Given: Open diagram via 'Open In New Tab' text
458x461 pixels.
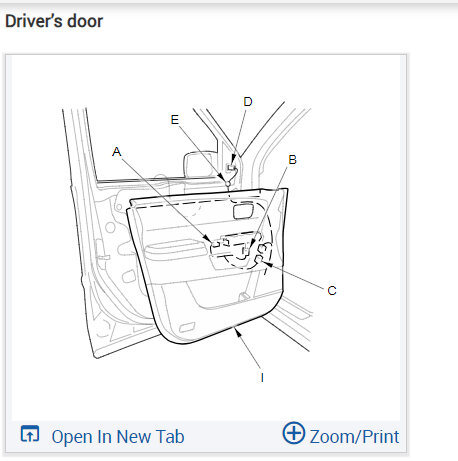Looking at the screenshot, I should tap(118, 437).
